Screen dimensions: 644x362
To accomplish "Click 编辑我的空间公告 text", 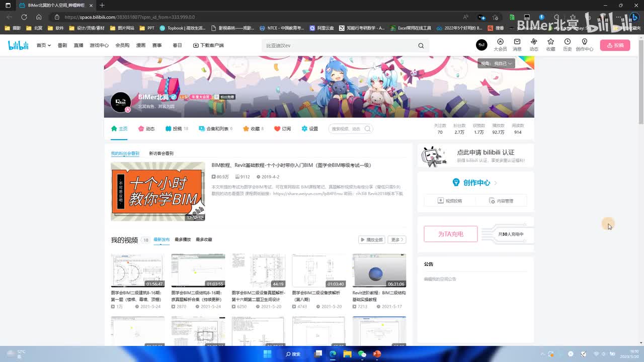I will (440, 279).
